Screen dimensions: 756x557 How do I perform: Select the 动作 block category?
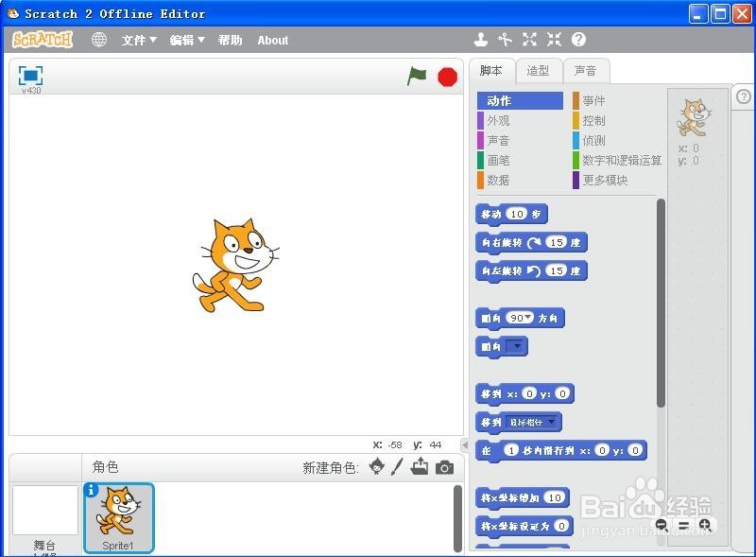(520, 101)
